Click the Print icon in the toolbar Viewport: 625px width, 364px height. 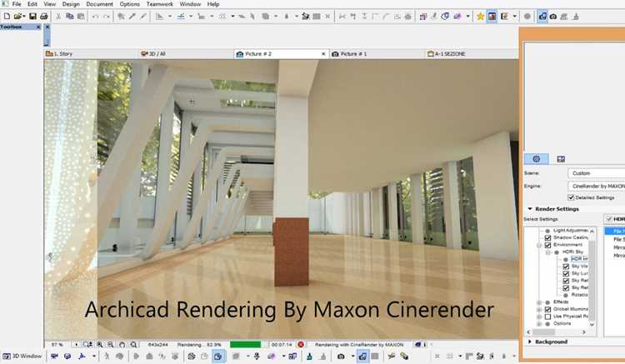[x=44, y=17]
